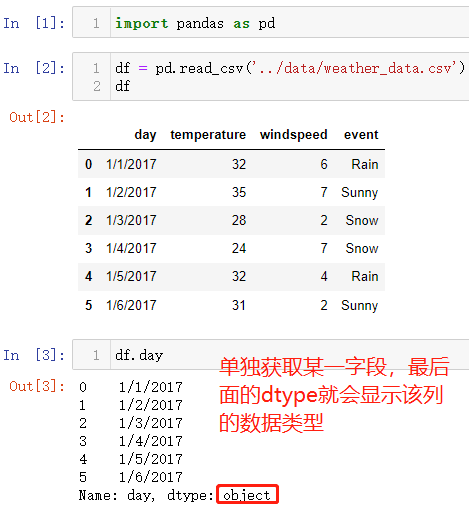Click the row index 3 in dataframe table

pos(88,248)
